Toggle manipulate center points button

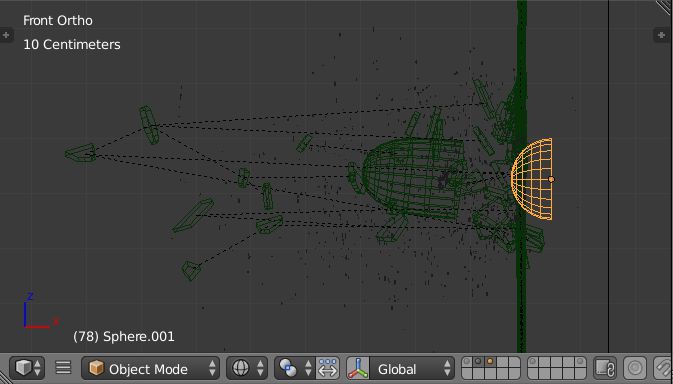coord(328,368)
